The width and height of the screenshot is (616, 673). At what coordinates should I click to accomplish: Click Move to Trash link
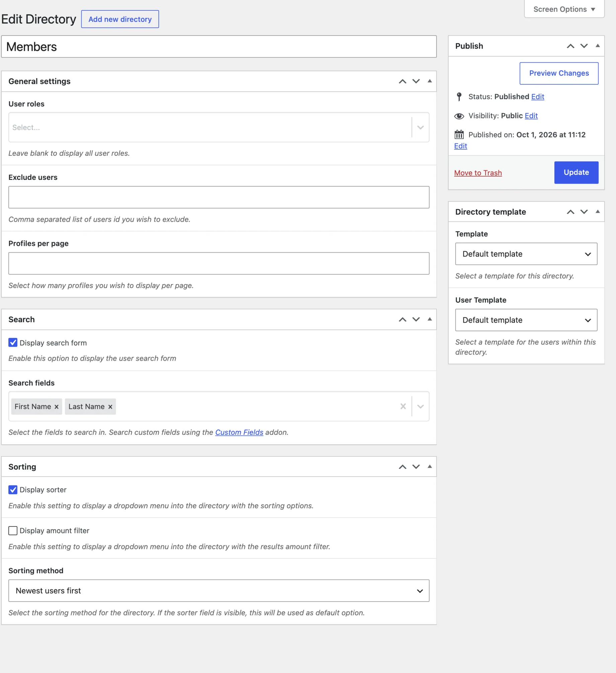pyautogui.click(x=478, y=173)
